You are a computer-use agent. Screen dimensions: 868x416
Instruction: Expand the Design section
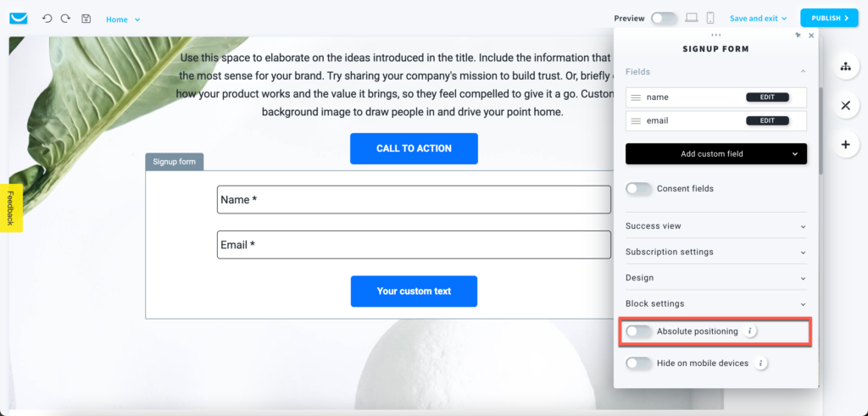click(715, 278)
